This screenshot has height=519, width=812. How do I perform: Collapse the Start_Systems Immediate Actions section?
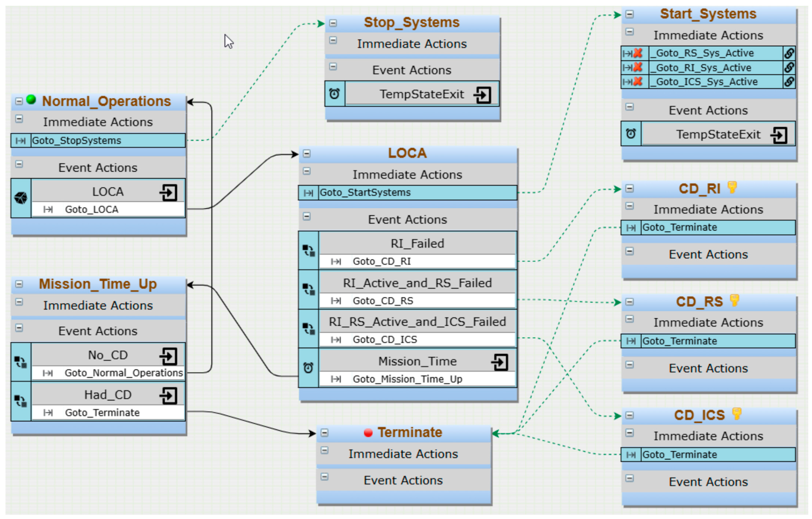tap(630, 32)
